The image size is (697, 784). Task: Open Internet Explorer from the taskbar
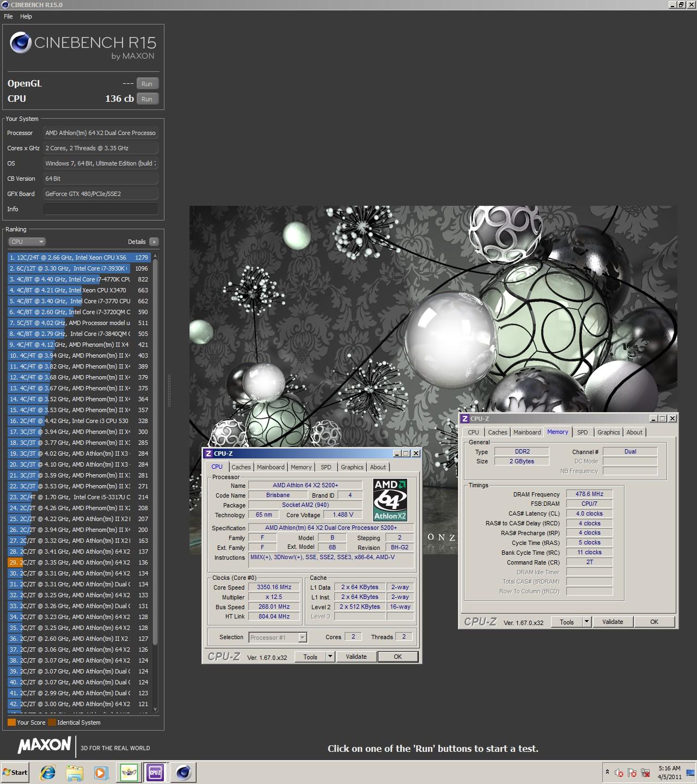point(48,772)
